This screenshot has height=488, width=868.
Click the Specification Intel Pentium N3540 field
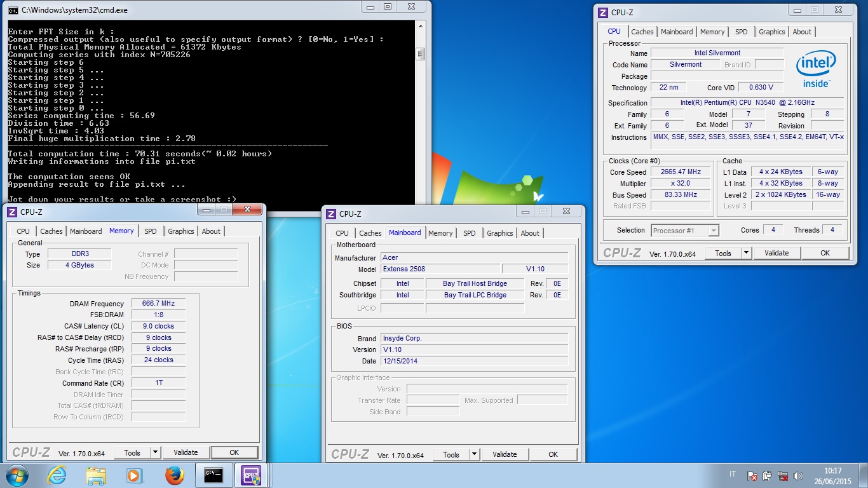[747, 103]
